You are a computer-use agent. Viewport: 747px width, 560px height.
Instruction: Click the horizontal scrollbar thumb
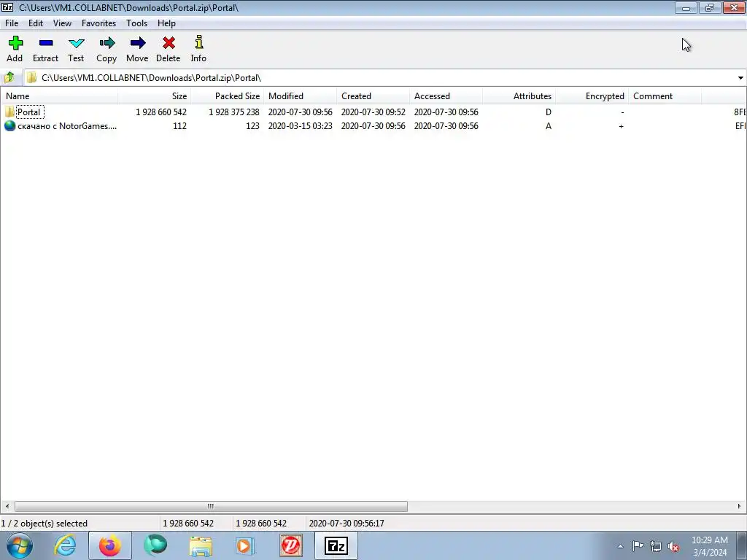click(211, 506)
